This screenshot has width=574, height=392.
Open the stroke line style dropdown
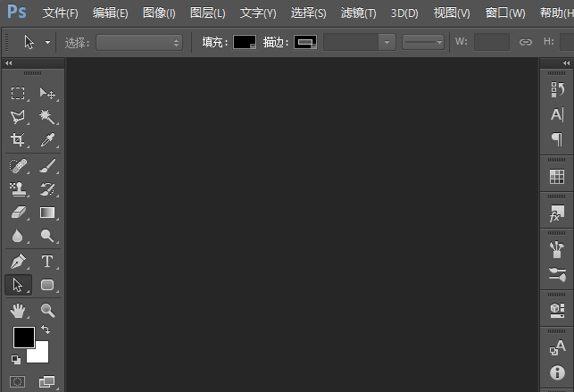pos(423,42)
